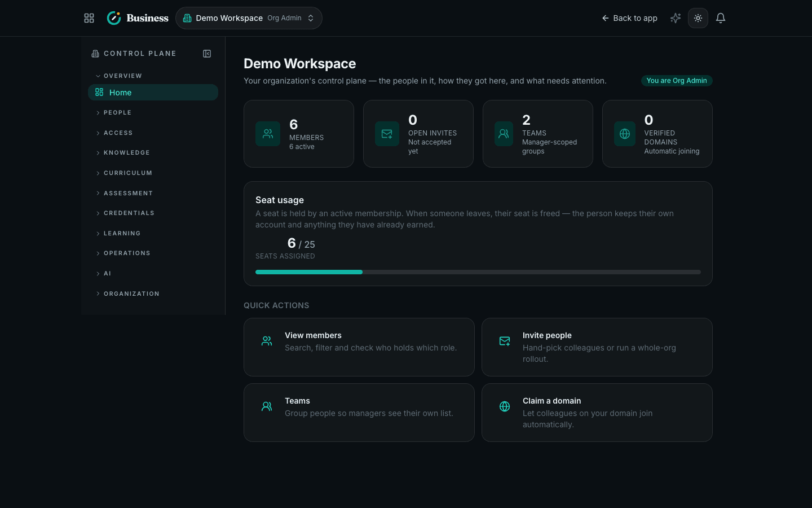Click the 6 / 25 seats assigned value
The height and width of the screenshot is (508, 812).
point(301,243)
